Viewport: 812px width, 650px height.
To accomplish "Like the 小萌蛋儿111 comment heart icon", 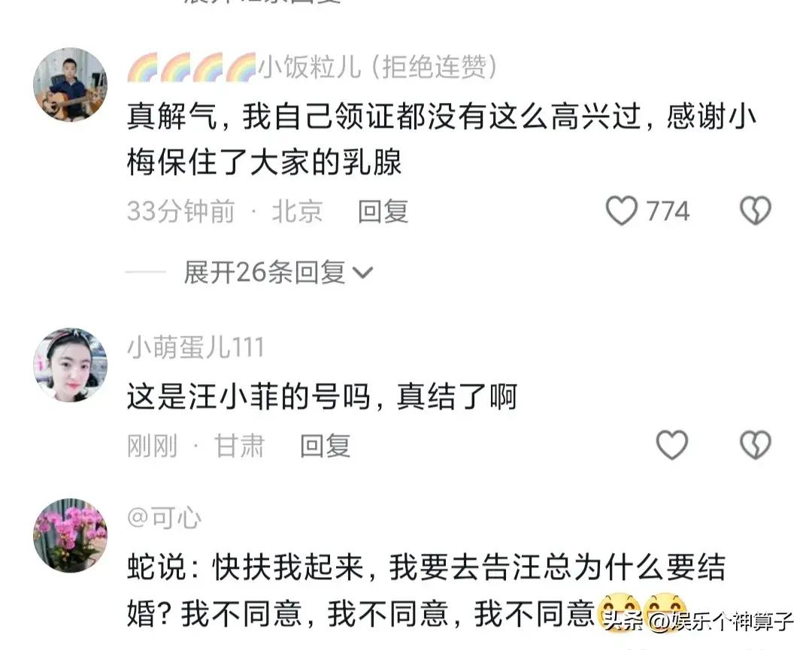I will 671,445.
